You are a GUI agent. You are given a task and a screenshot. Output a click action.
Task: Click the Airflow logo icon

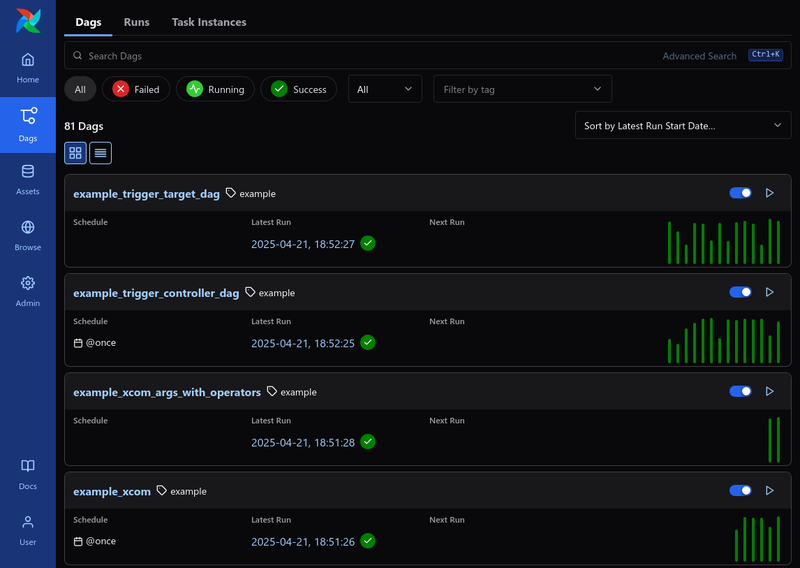coord(28,21)
